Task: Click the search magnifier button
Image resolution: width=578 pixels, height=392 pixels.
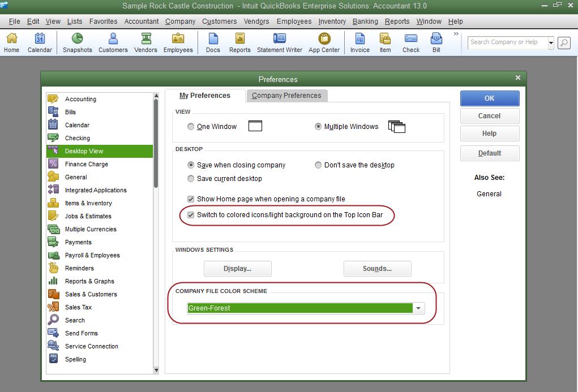Action: tap(564, 43)
